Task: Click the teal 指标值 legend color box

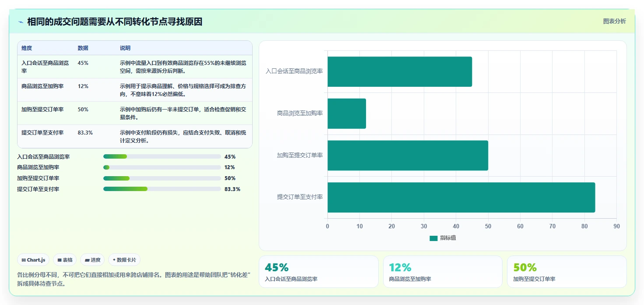Action: pyautogui.click(x=433, y=238)
